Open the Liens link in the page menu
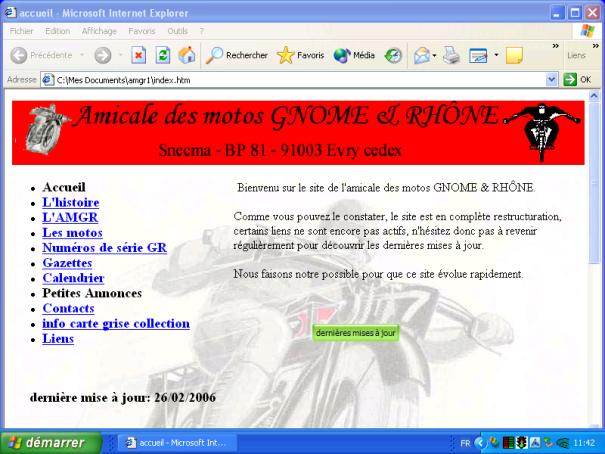This screenshot has width=605, height=454. point(58,338)
